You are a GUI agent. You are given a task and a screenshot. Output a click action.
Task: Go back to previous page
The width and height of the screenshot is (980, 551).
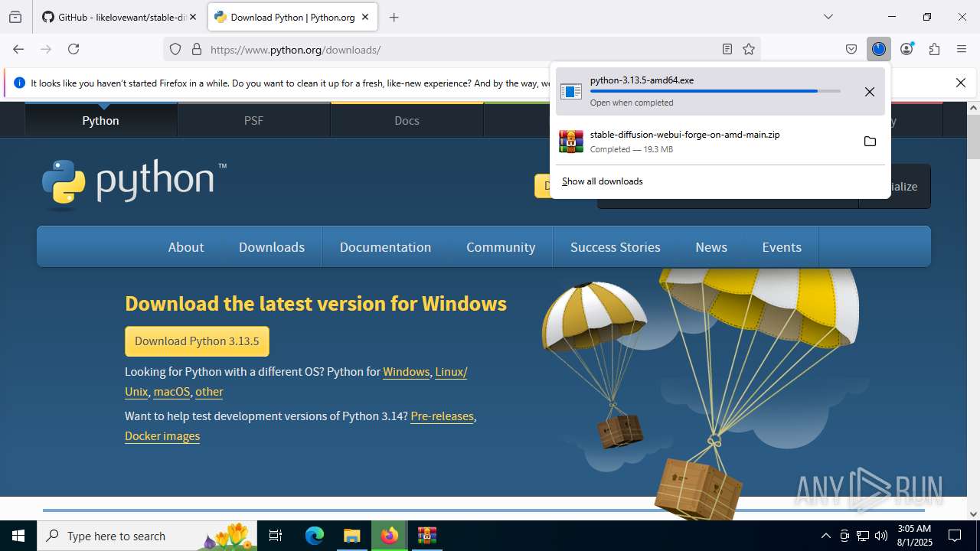click(18, 49)
